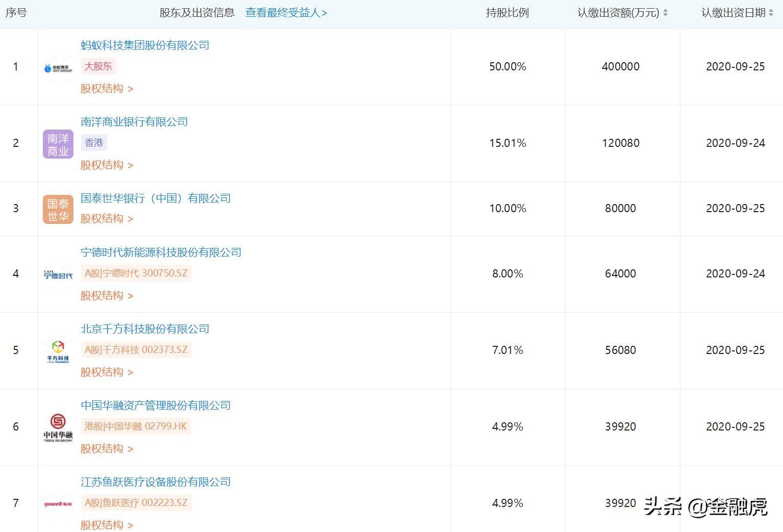783x532 pixels.
Task: Click stock tag A股|千方科技 002373.SZ
Action: (136, 350)
